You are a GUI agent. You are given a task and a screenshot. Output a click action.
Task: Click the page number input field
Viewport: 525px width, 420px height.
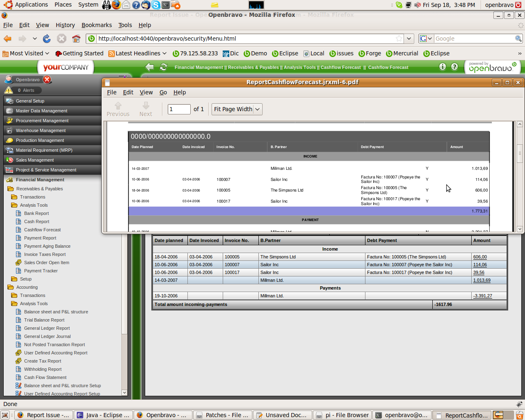tap(179, 109)
